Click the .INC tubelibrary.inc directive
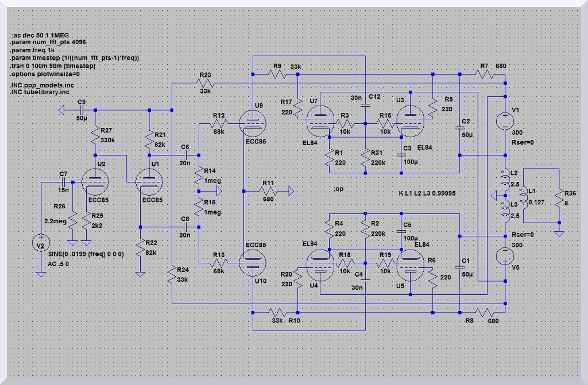The image size is (588, 385). (x=40, y=92)
